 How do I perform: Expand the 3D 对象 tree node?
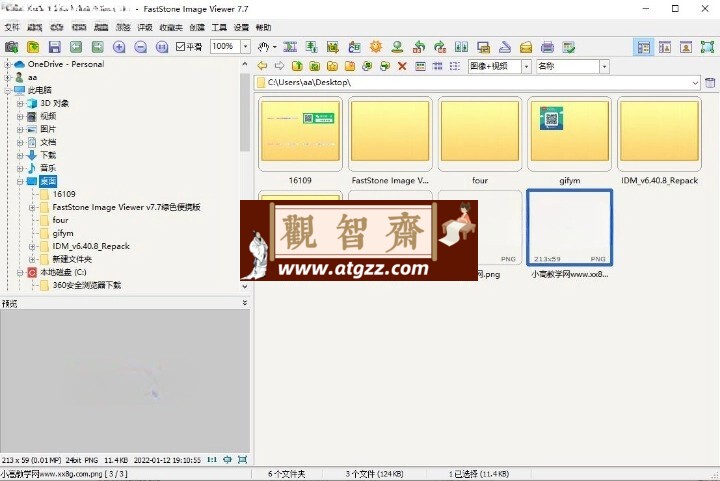point(20,103)
